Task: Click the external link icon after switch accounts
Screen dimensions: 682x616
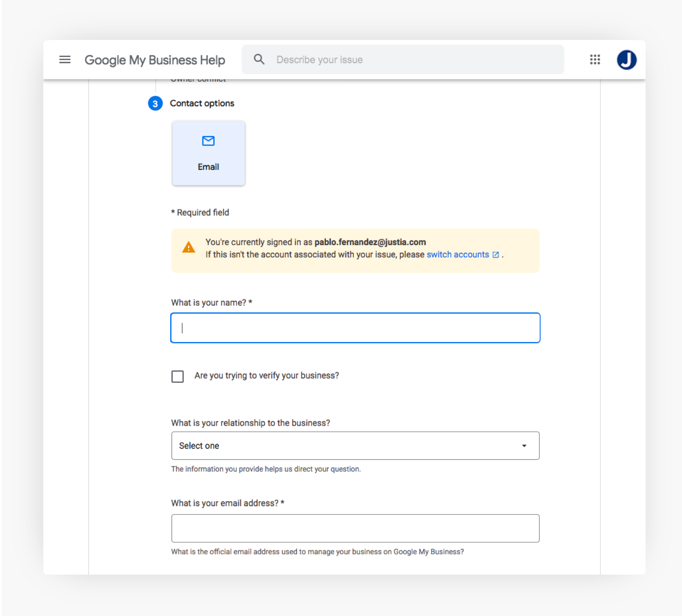Action: tap(496, 255)
